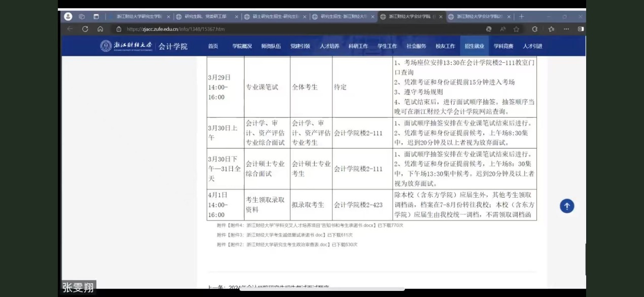The width and height of the screenshot is (644, 297).
Task: Select 首页 in the navigation bar
Action: click(213, 46)
